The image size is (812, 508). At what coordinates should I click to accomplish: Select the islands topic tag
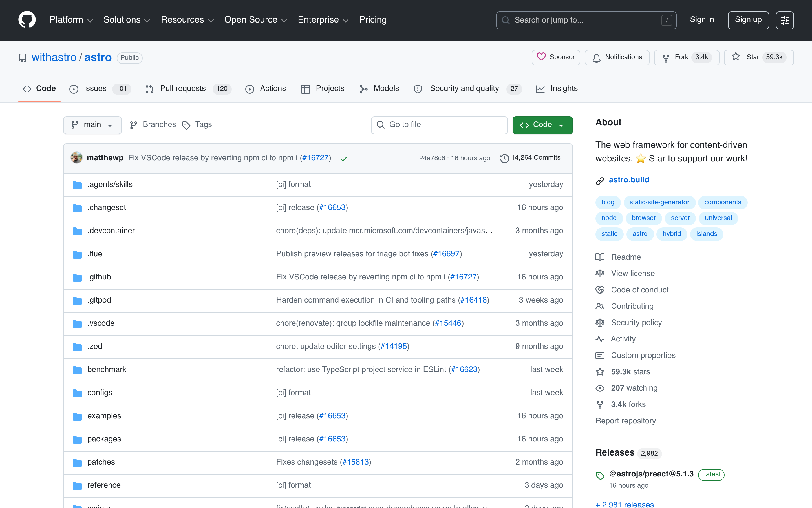point(706,234)
